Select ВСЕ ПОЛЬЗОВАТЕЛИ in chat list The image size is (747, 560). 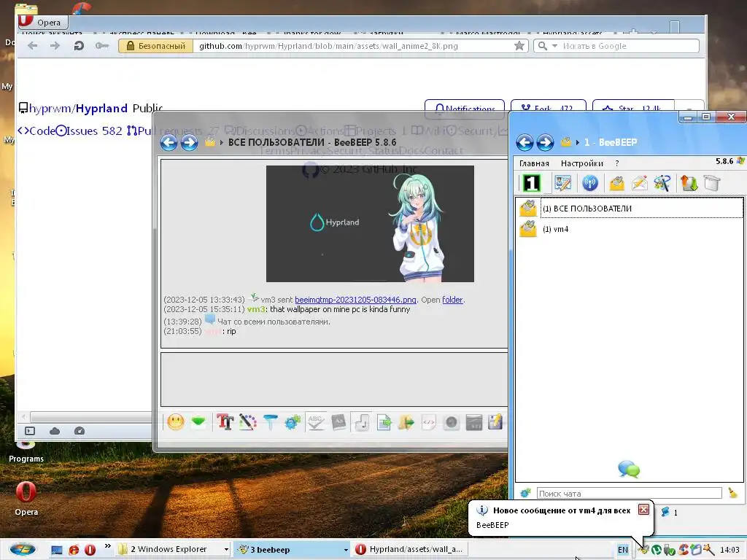(631, 209)
